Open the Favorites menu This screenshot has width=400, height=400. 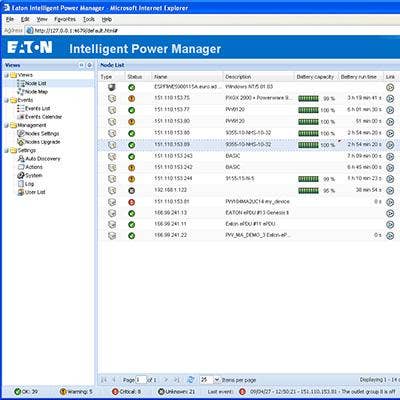(x=65, y=19)
